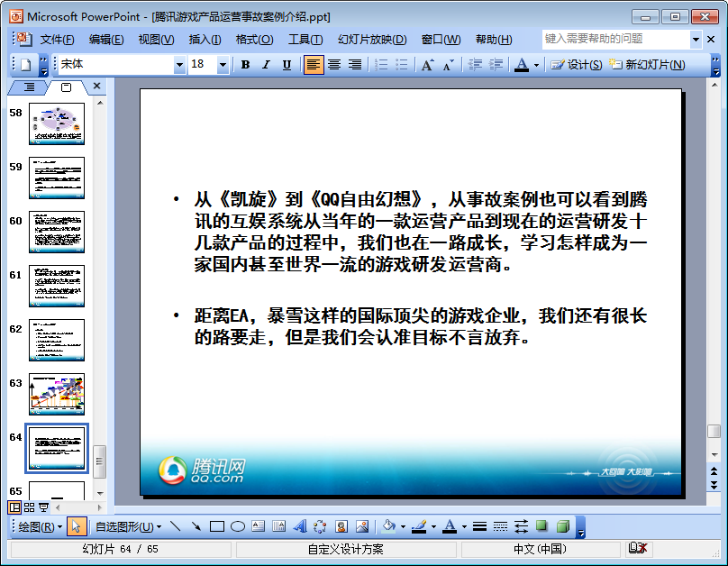Screen dimensions: 728x566
Task: Select the Arrow drawing tool
Action: coord(196,526)
